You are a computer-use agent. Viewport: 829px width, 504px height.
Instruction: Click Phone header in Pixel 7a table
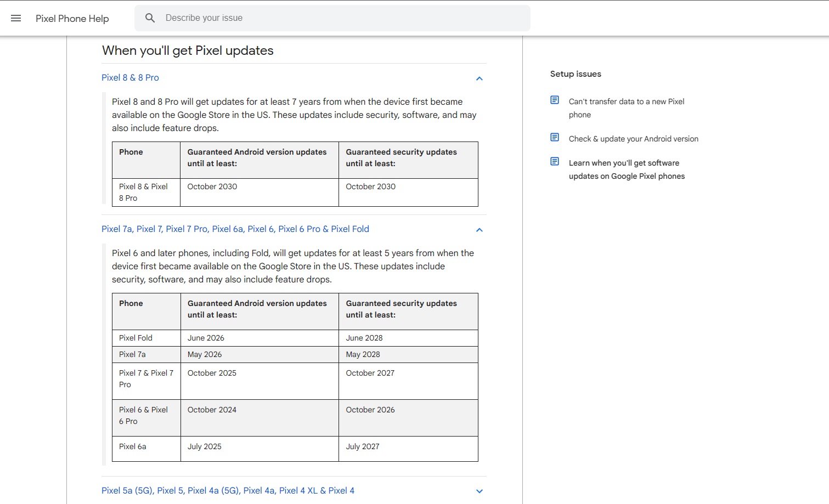coord(146,312)
